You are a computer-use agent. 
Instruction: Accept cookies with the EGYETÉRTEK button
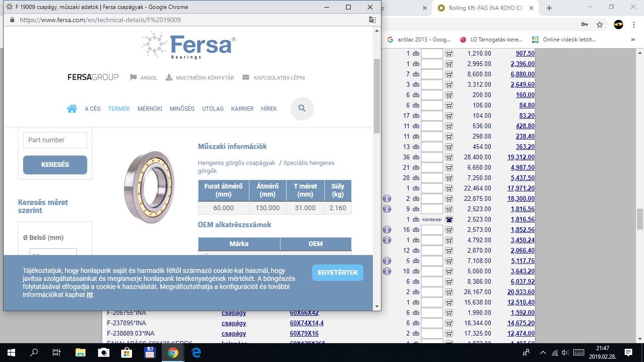click(x=338, y=272)
